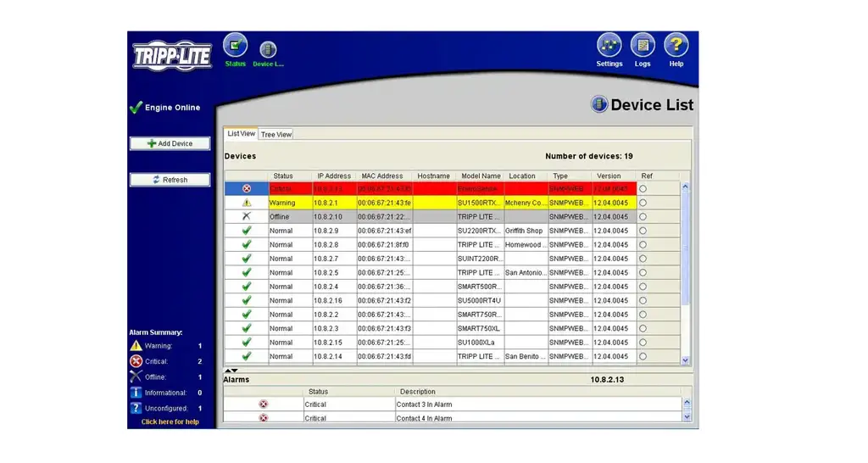Sort by the IP Address column header
Viewport: 868px width, 463px height.
click(x=334, y=176)
